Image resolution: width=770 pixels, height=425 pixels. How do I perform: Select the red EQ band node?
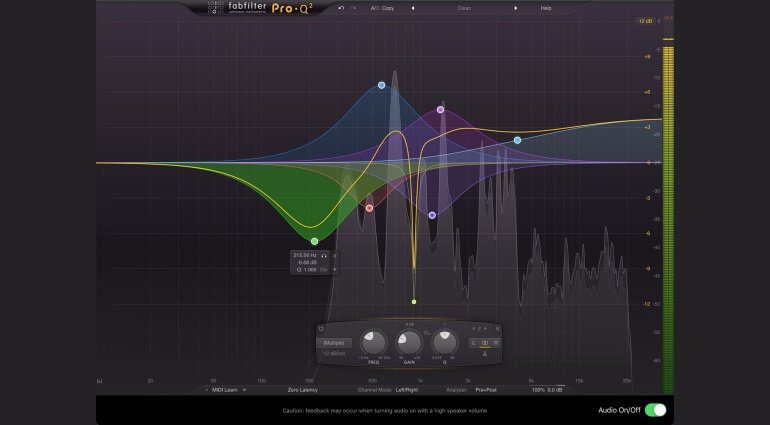point(369,208)
